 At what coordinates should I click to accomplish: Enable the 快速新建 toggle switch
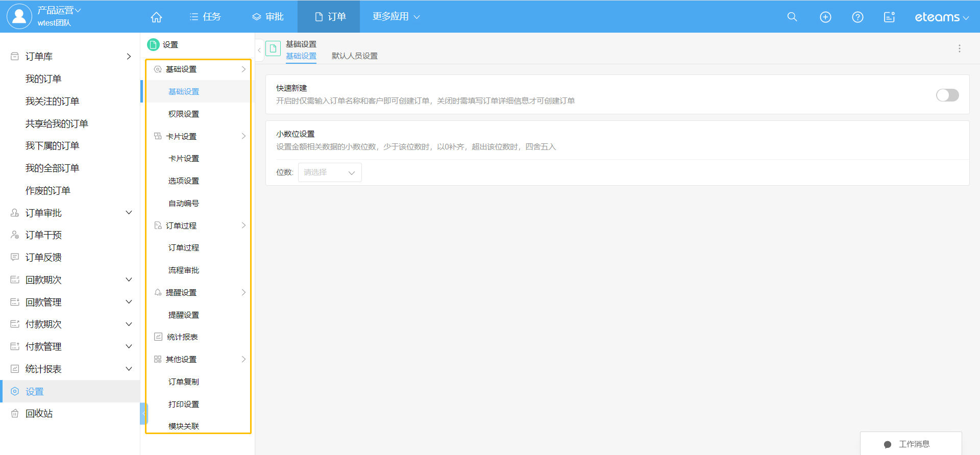[947, 95]
